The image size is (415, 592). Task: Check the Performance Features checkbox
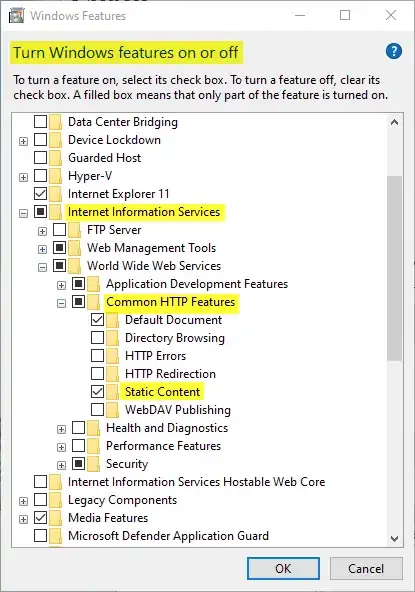point(78,446)
